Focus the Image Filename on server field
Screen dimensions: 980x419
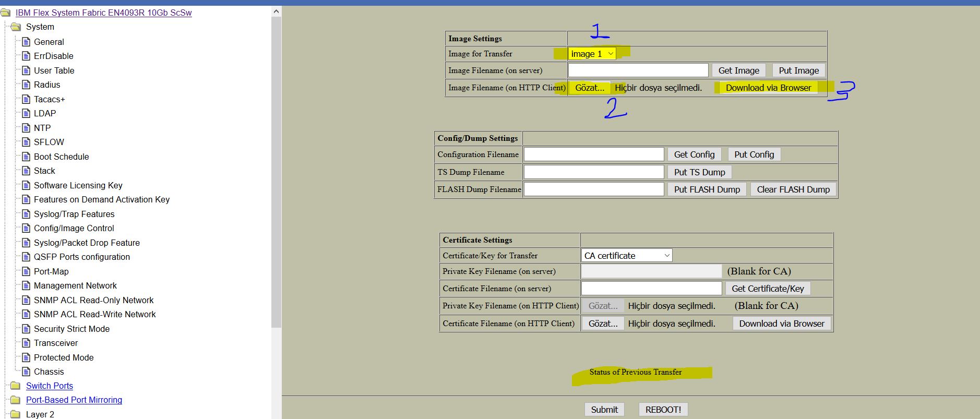pos(638,70)
